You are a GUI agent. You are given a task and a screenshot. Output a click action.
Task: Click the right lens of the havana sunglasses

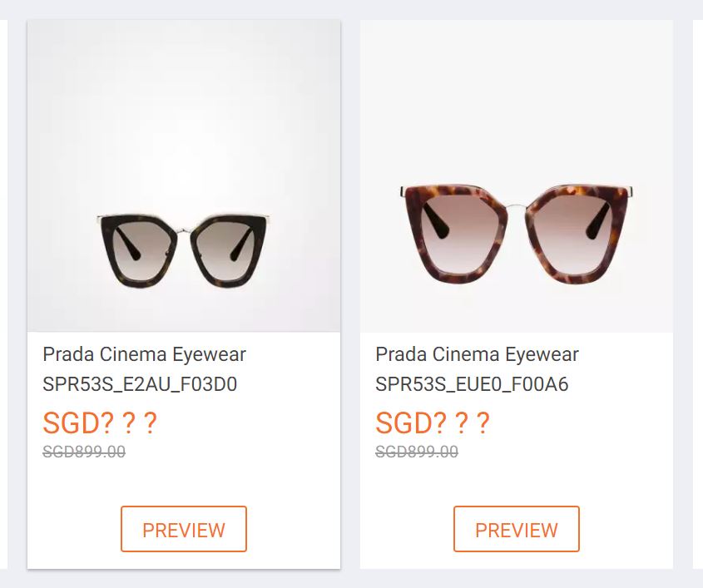(575, 231)
